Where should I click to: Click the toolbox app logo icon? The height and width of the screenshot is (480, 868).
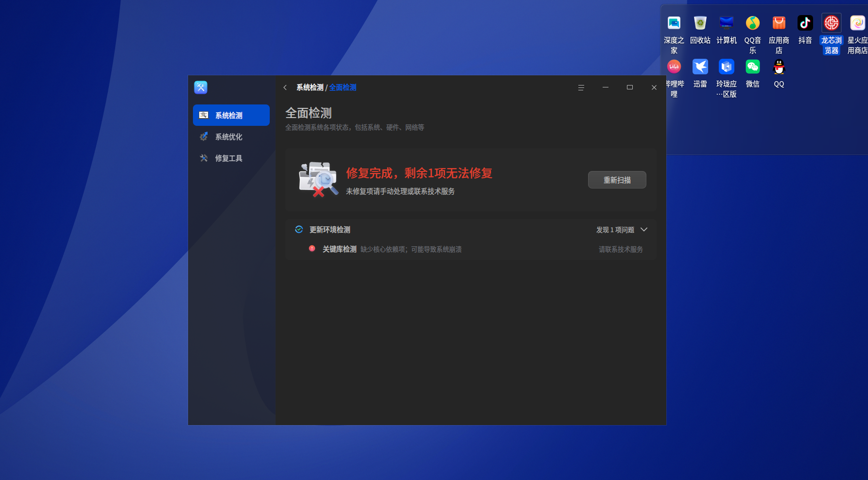click(x=201, y=87)
